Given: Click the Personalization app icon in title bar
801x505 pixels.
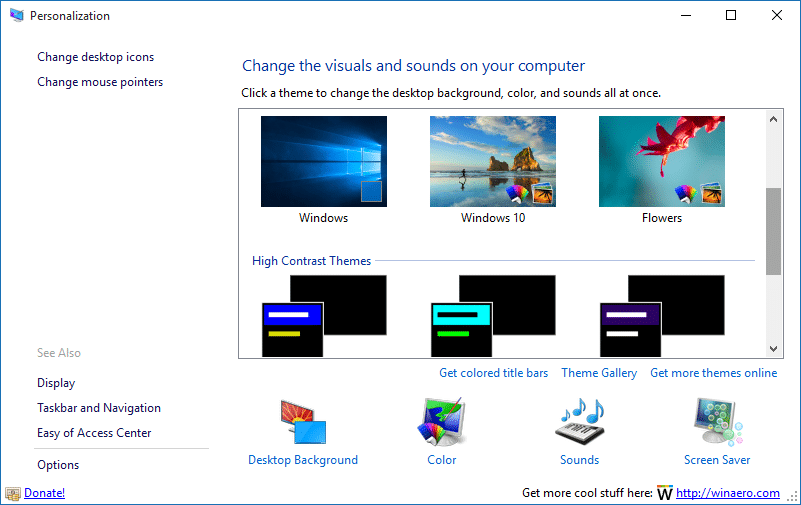Looking at the screenshot, I should [x=16, y=15].
